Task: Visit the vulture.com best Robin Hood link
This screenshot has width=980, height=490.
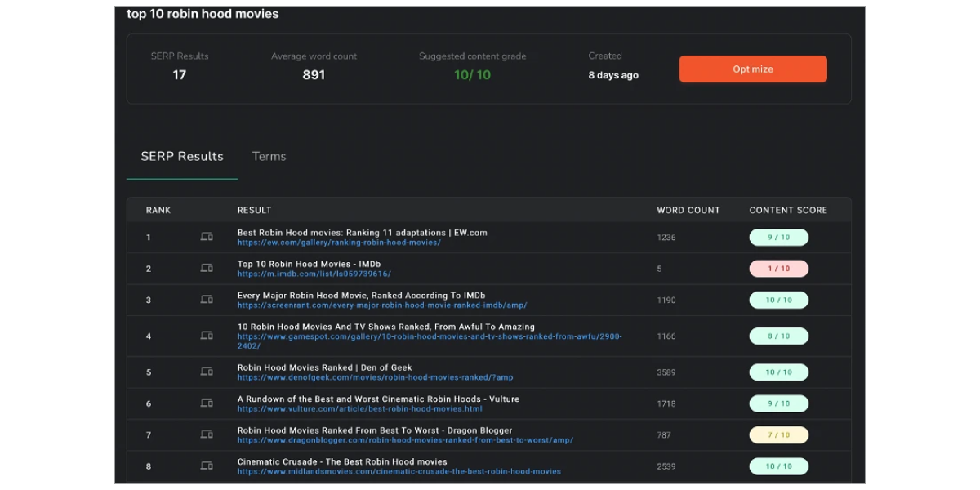Action: click(x=359, y=408)
